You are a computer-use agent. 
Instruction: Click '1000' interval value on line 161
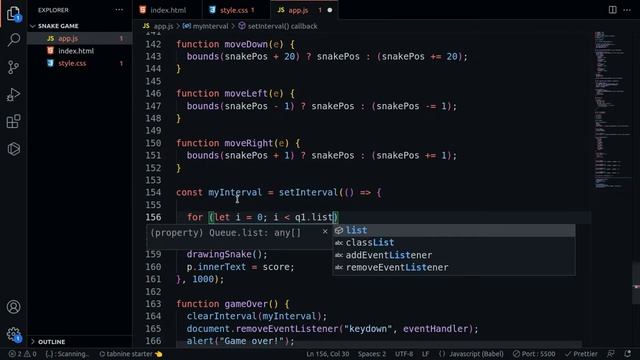click(x=203, y=279)
